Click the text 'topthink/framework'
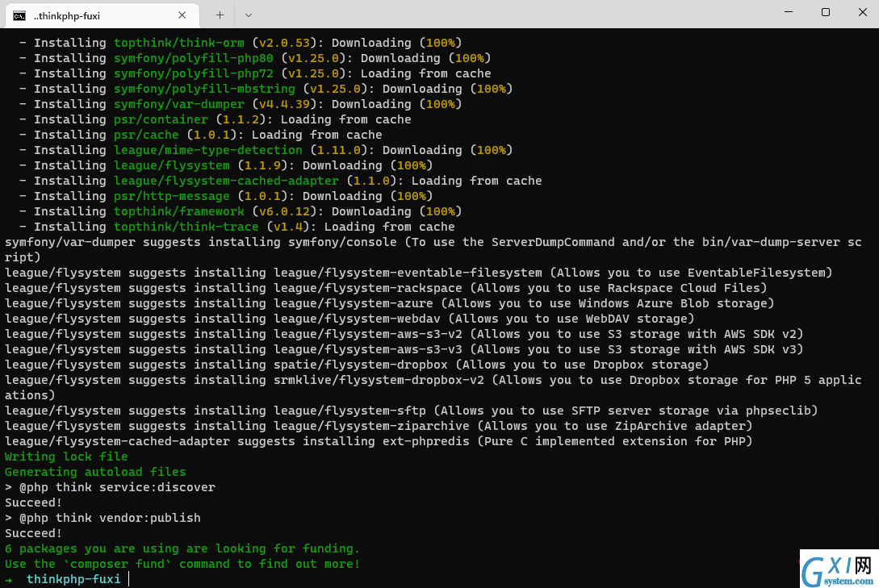Image resolution: width=879 pixels, height=588 pixels. [179, 211]
